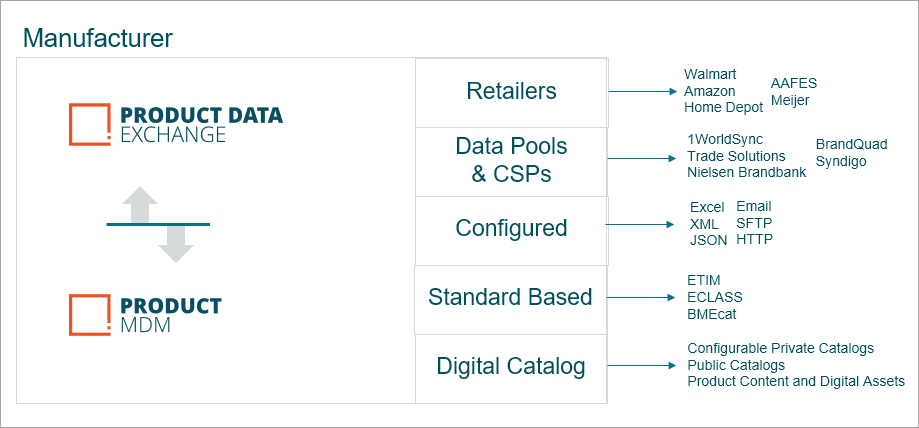Click the arrow beside Data Pools & CSPs
The width and height of the screenshot is (919, 428).
[642, 160]
